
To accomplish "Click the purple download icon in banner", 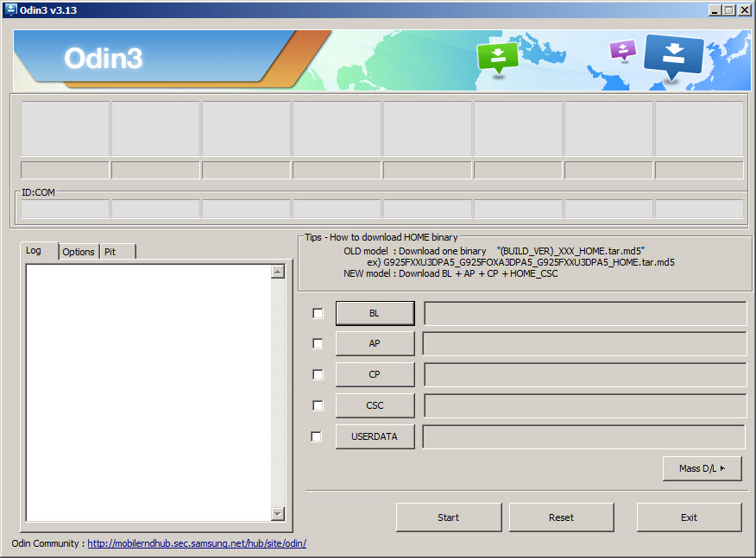I will click(x=623, y=51).
